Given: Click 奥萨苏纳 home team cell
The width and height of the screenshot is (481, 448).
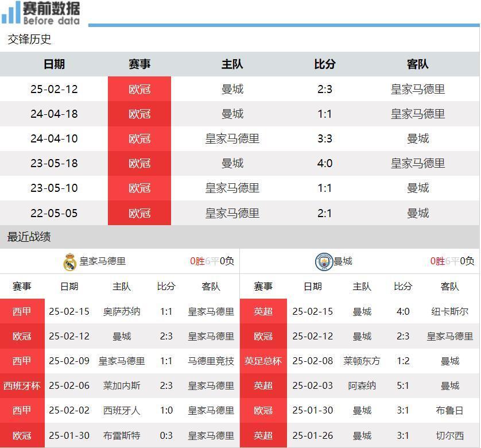Looking at the screenshot, I should point(122,312).
